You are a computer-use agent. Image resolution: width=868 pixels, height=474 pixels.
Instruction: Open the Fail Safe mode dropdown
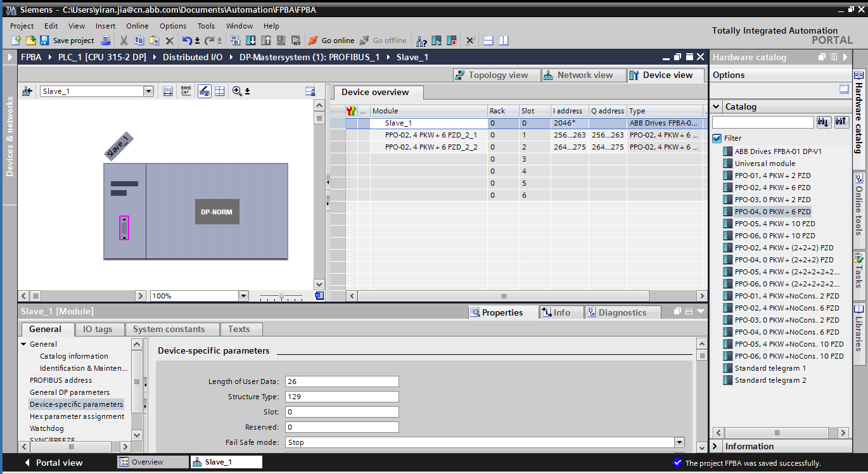pyautogui.click(x=679, y=442)
